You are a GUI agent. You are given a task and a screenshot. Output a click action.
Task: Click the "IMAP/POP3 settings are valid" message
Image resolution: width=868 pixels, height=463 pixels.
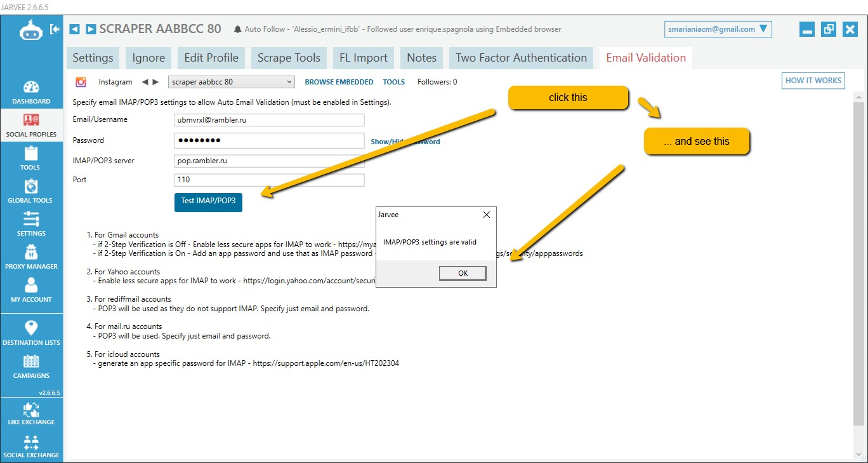[x=430, y=242]
